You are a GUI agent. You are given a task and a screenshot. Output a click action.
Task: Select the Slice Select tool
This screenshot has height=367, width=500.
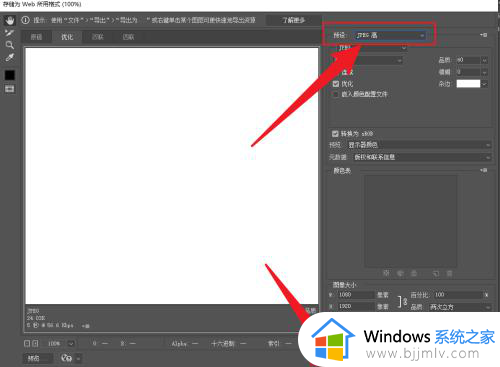9,33
